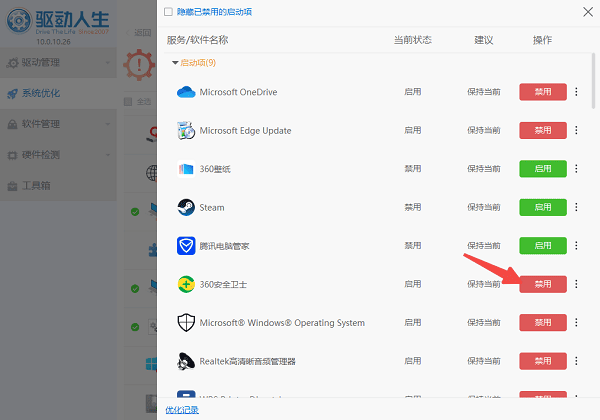Viewport: 600px width, 420px height.
Task: Click 保持当前 suggestion in the Steam row
Action: click(x=484, y=207)
